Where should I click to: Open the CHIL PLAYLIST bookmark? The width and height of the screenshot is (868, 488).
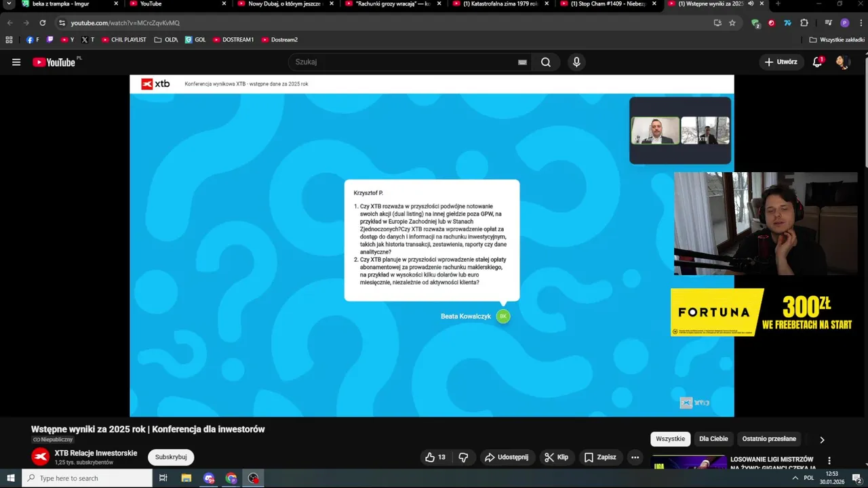point(124,39)
